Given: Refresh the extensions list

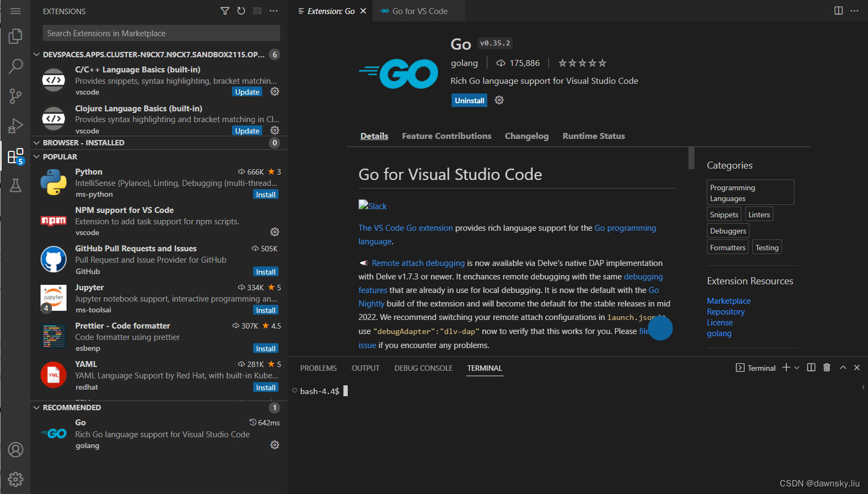Looking at the screenshot, I should (241, 11).
